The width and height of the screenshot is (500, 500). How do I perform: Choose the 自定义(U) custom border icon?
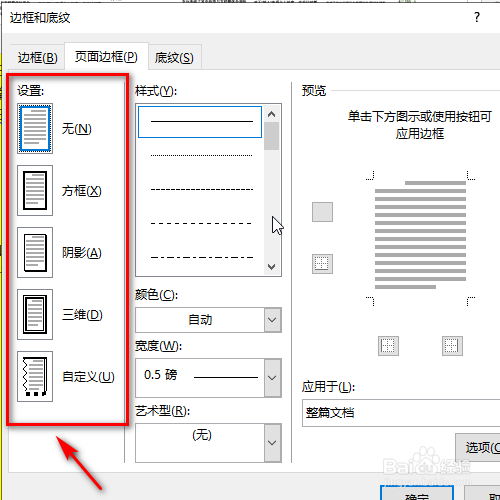point(35,376)
